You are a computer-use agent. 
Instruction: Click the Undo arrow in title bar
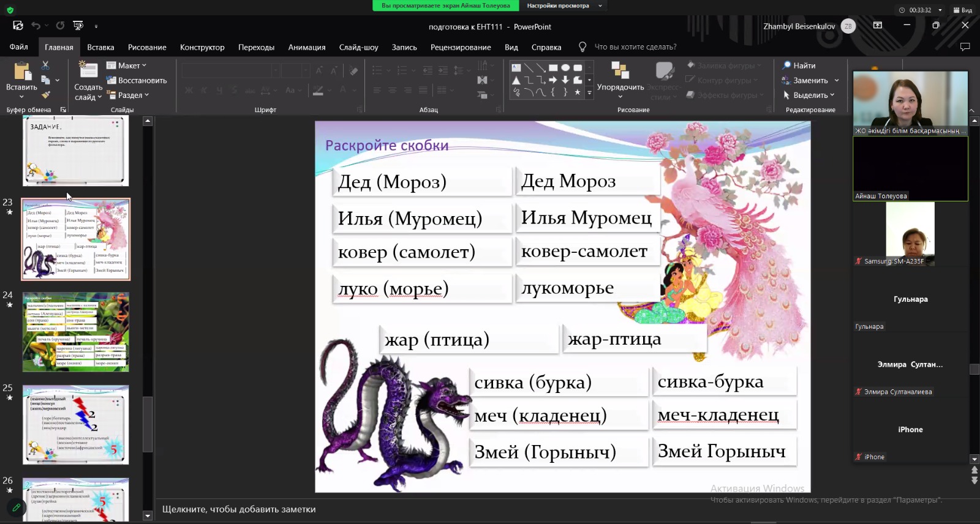[x=36, y=26]
